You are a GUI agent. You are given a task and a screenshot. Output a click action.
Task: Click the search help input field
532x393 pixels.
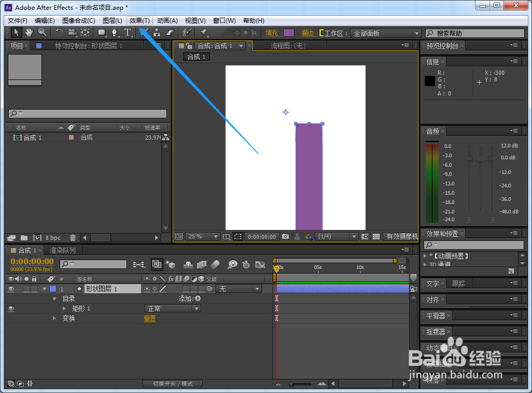click(x=475, y=33)
